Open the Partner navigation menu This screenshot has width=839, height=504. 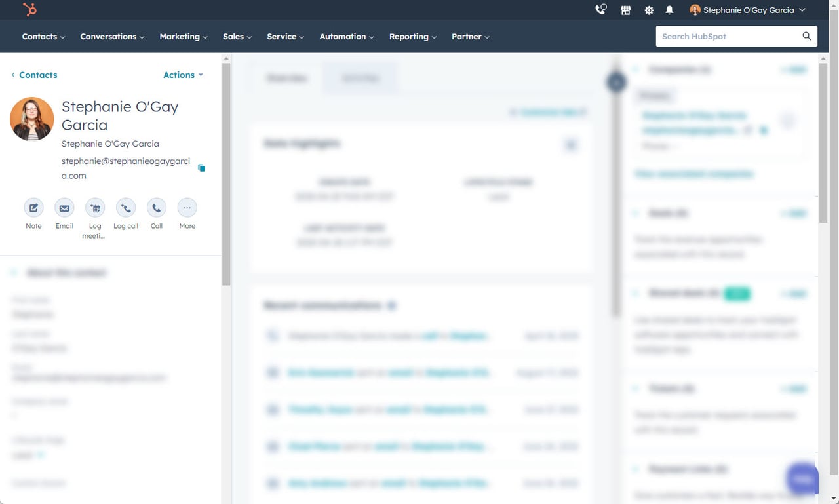471,37
